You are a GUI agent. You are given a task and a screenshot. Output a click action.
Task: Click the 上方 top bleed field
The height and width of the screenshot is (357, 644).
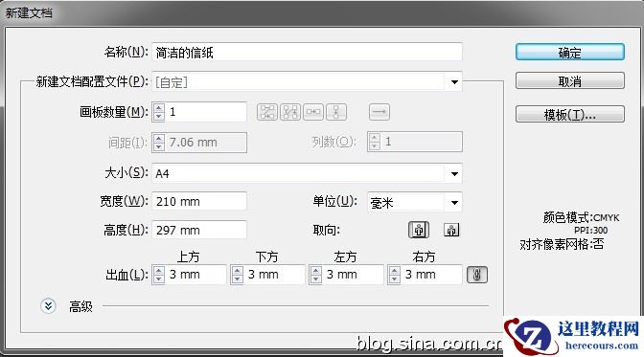coord(195,275)
